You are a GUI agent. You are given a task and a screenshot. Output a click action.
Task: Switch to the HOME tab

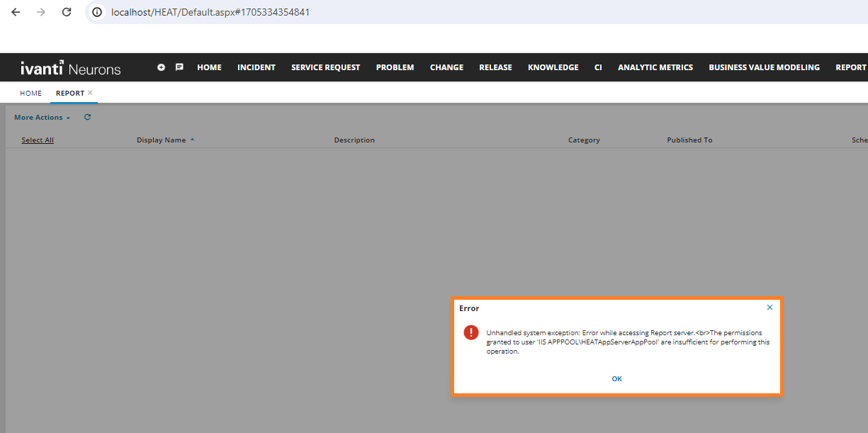(30, 93)
